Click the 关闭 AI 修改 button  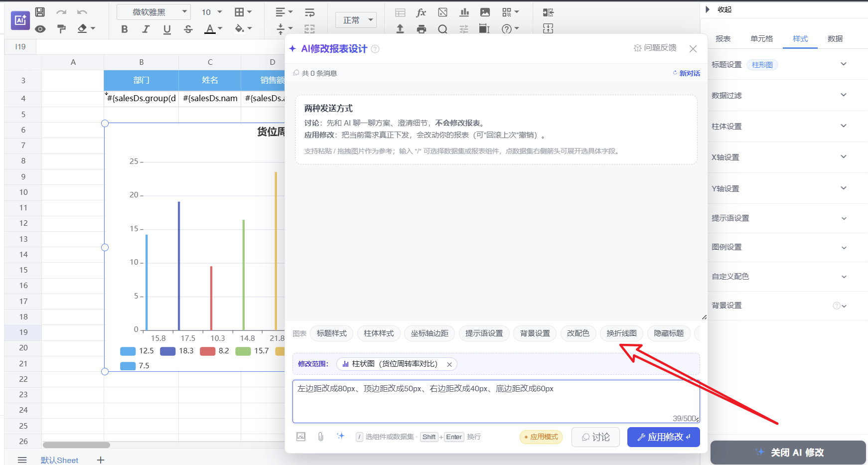[x=788, y=453]
